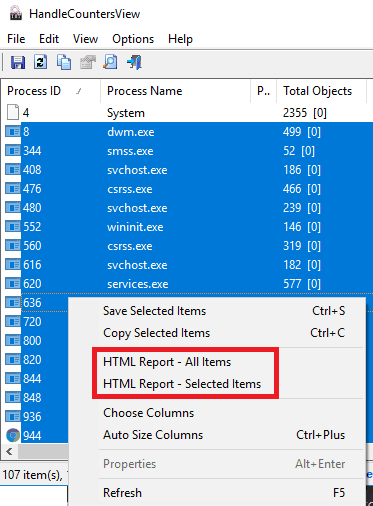
Task: Select HTML Report - Selected Items
Action: pos(217,384)
